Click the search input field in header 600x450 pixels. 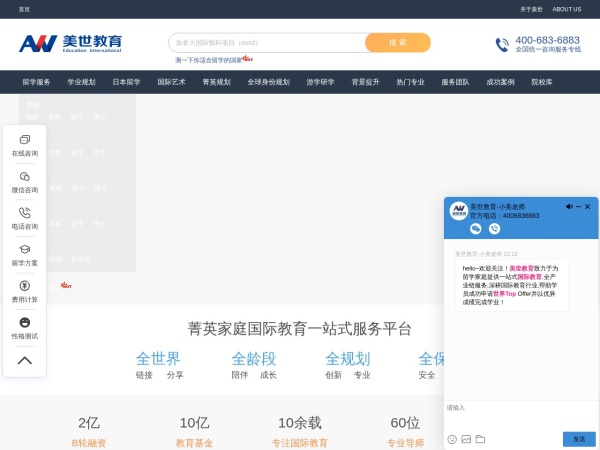(265, 43)
